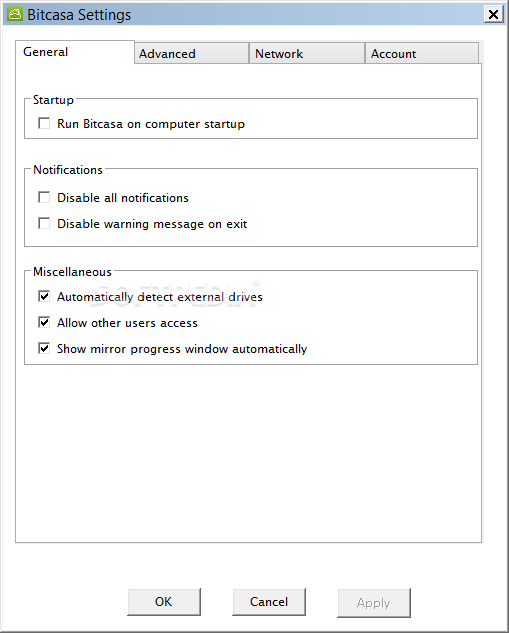Click the Startup group label
This screenshot has height=633, width=509.
click(53, 100)
